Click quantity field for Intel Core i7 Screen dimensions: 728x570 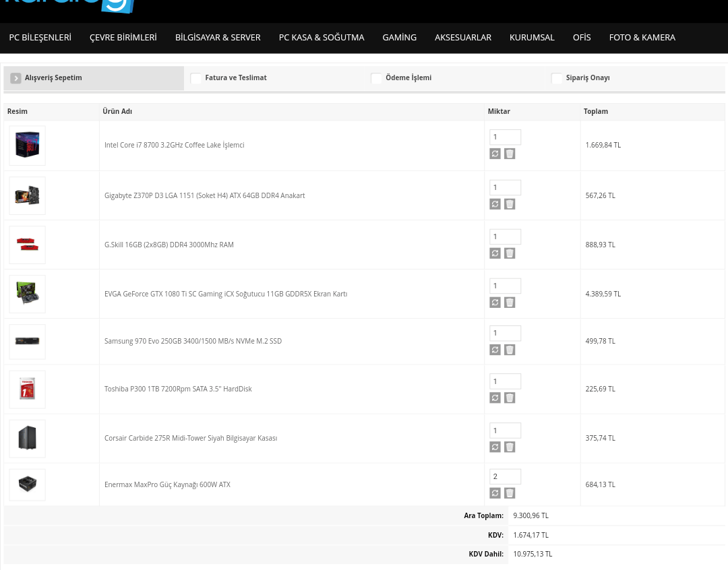click(x=505, y=137)
